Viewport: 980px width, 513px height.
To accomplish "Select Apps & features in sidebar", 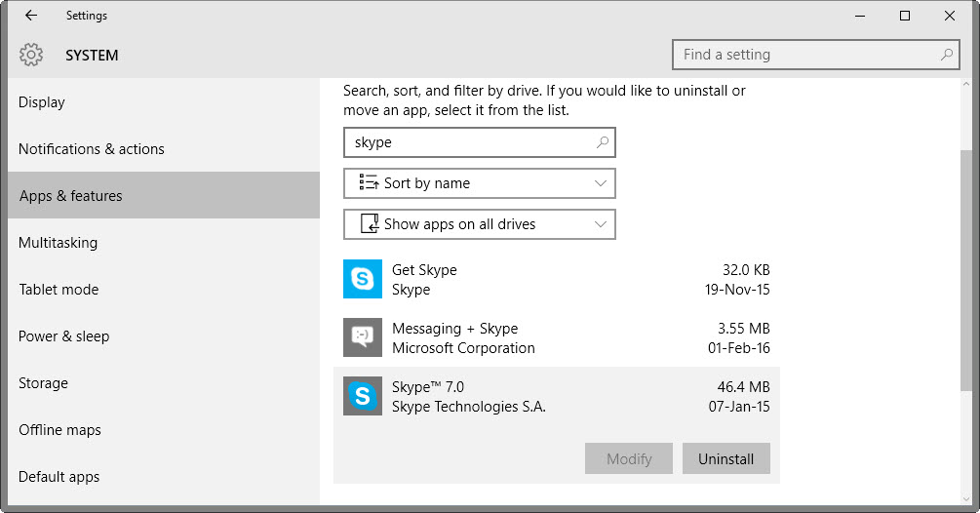I will pos(164,196).
